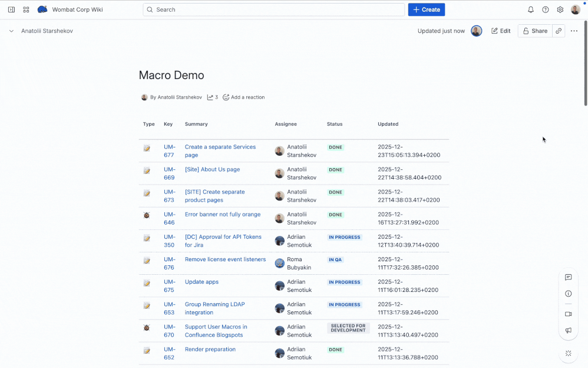Open Group Renaming LDAP integration issue
Screen dimensions: 588x368
[214, 308]
